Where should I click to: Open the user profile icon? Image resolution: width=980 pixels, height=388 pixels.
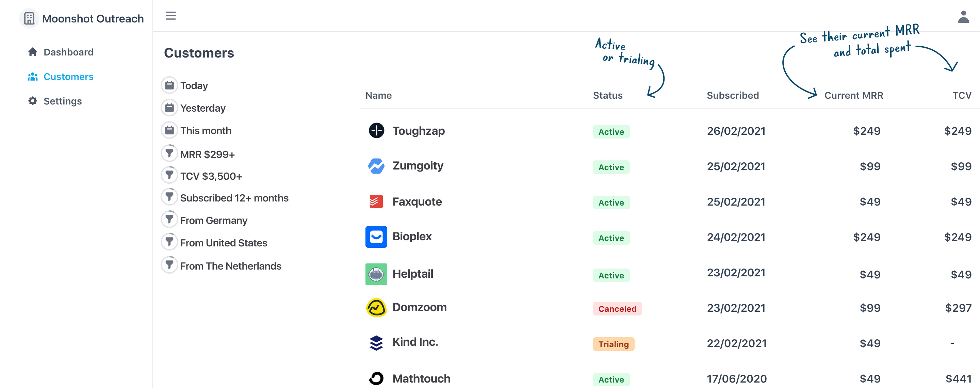pos(963,17)
